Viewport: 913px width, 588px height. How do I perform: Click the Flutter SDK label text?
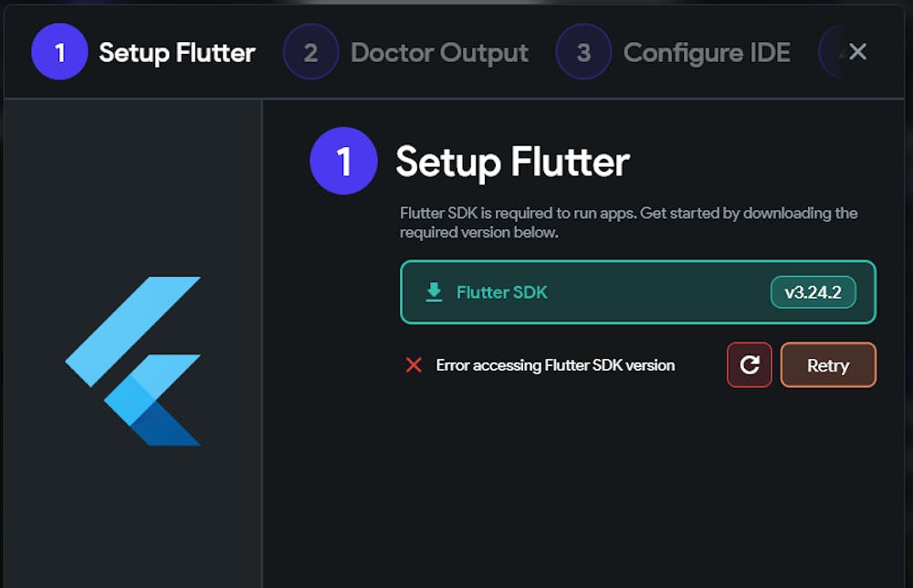point(502,292)
